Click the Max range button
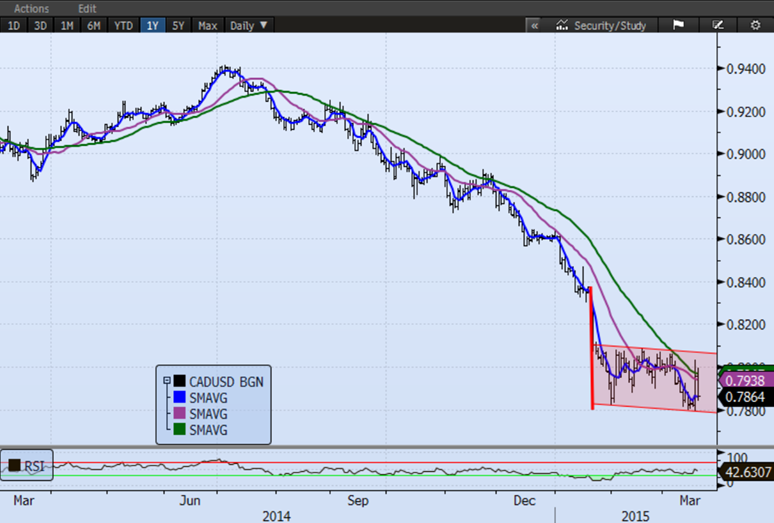 pyautogui.click(x=208, y=25)
